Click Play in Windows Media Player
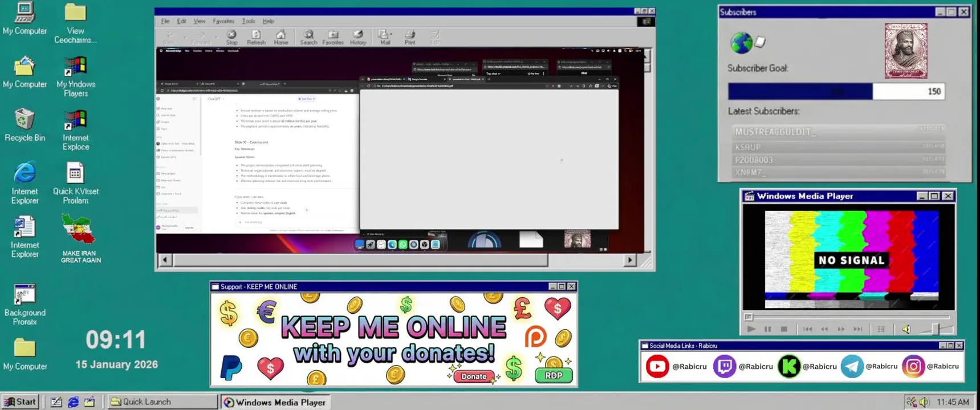 click(751, 329)
